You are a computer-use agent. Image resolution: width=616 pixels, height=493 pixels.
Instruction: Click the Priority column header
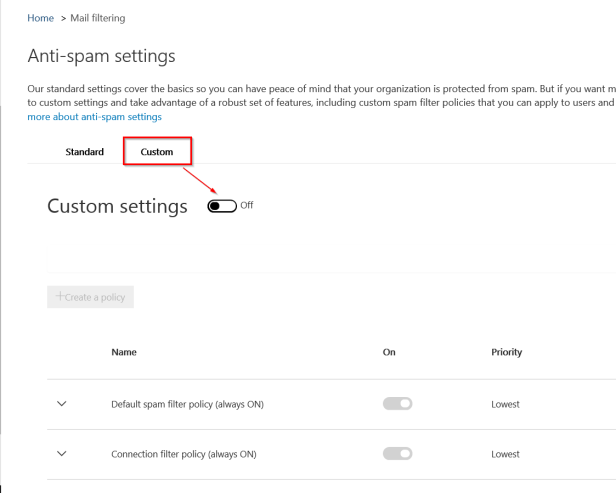[x=506, y=352]
